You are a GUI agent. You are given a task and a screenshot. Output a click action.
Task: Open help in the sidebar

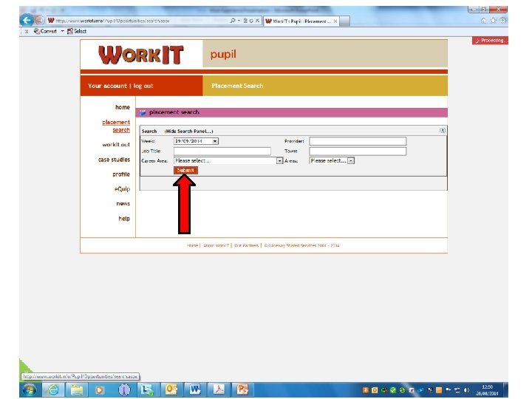tap(124, 219)
